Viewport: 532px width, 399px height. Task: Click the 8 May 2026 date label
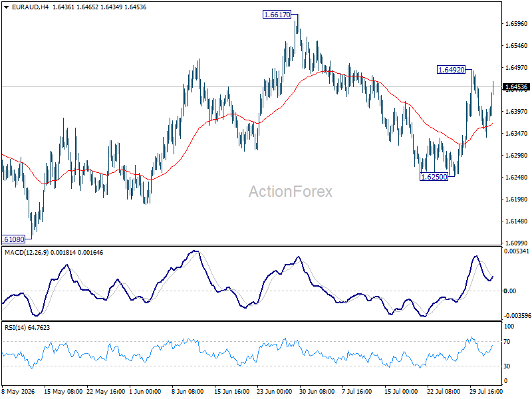point(19,392)
